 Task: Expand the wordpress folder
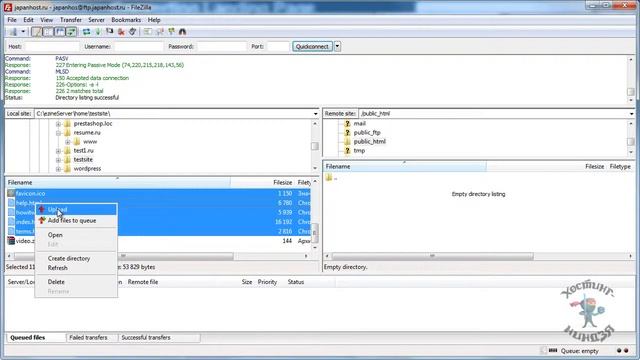(x=58, y=169)
